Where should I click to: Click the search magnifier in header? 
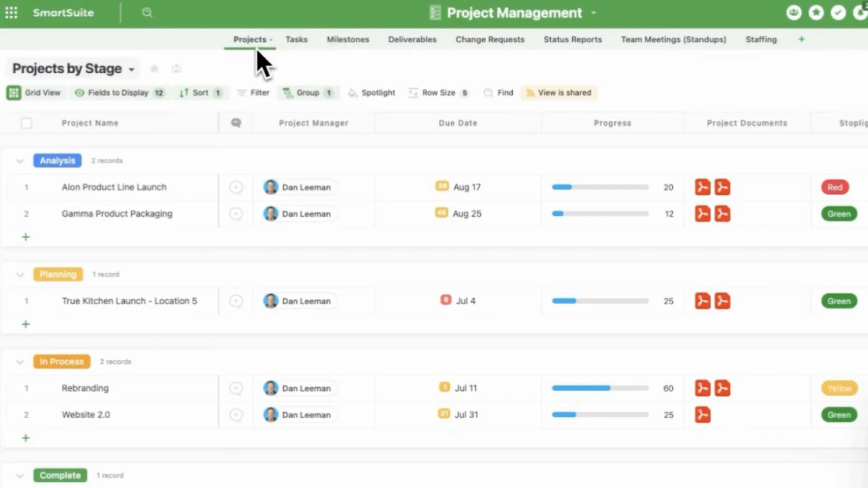[147, 12]
